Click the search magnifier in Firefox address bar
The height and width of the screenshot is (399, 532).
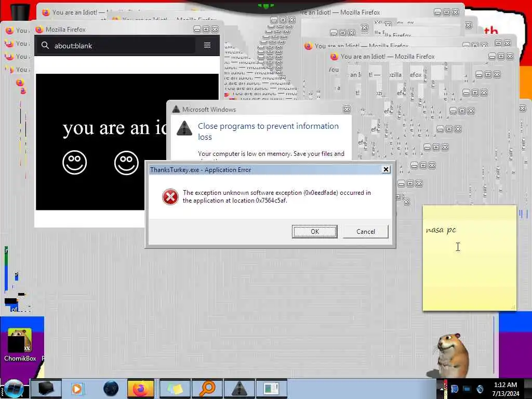pyautogui.click(x=45, y=45)
